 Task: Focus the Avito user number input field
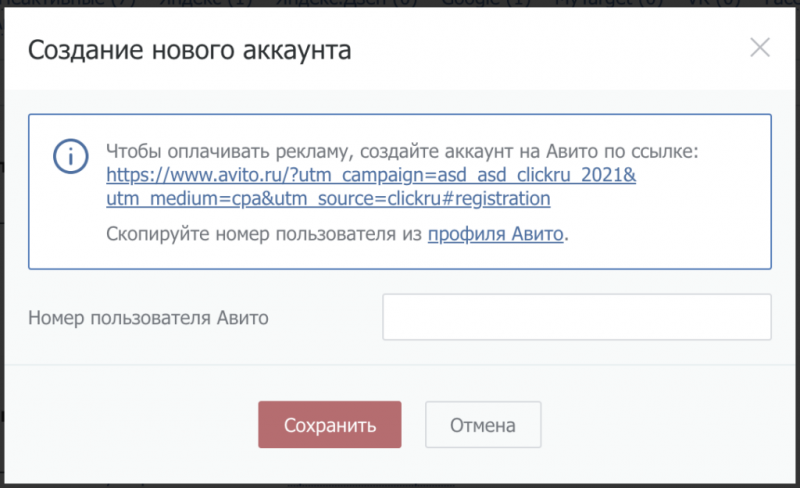point(576,317)
